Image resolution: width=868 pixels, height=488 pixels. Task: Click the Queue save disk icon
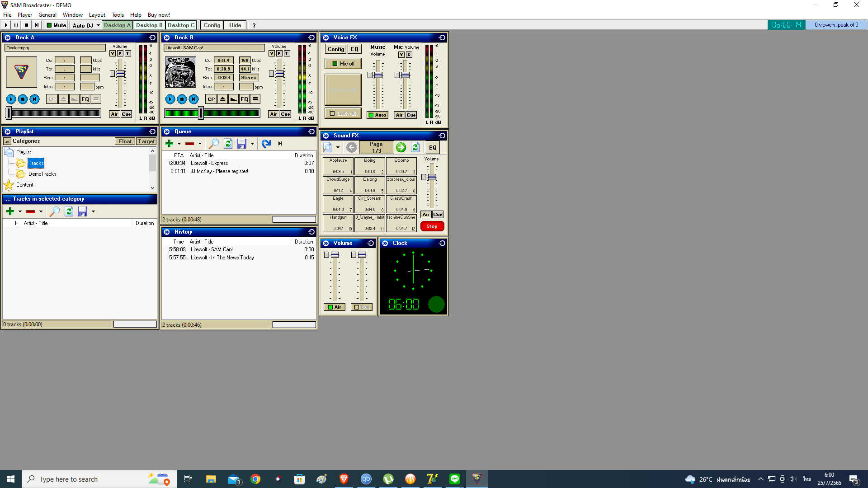[241, 144]
